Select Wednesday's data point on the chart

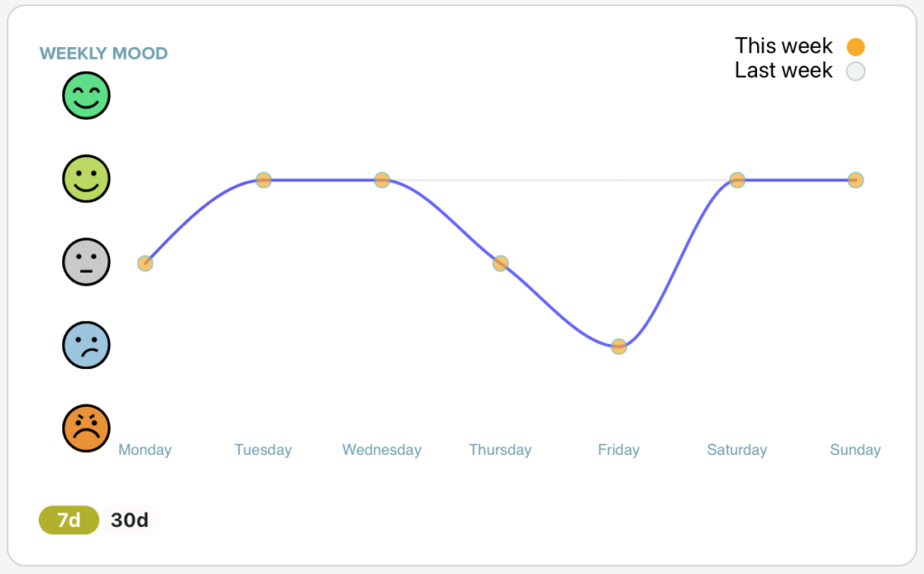[x=382, y=180]
